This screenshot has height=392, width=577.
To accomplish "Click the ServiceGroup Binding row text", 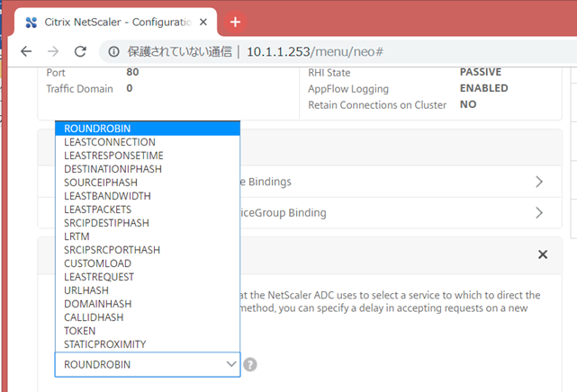I will point(284,213).
